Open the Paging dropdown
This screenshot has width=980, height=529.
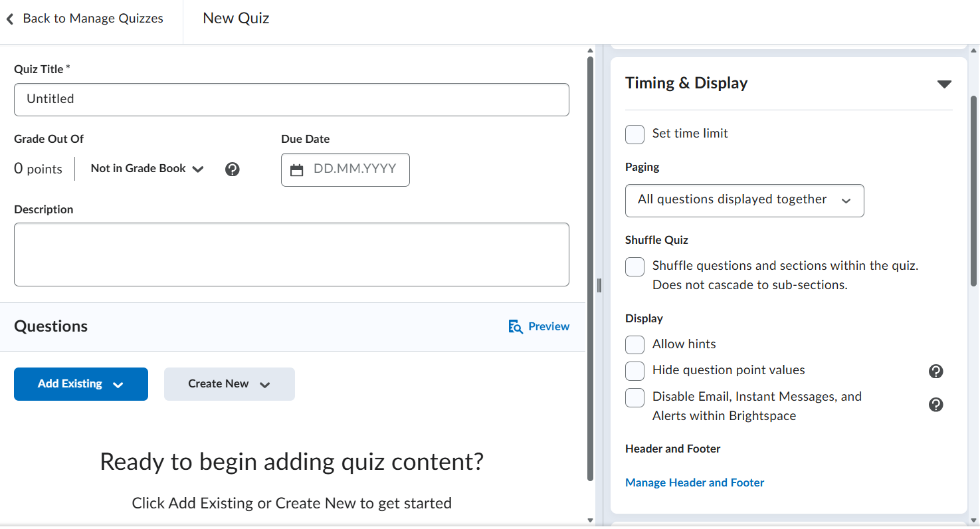pyautogui.click(x=744, y=201)
